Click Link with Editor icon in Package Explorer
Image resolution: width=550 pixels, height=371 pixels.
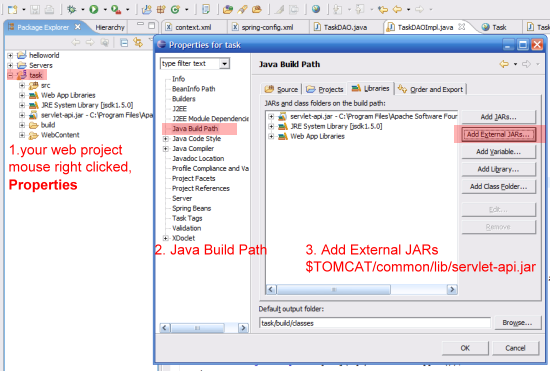coord(138,43)
